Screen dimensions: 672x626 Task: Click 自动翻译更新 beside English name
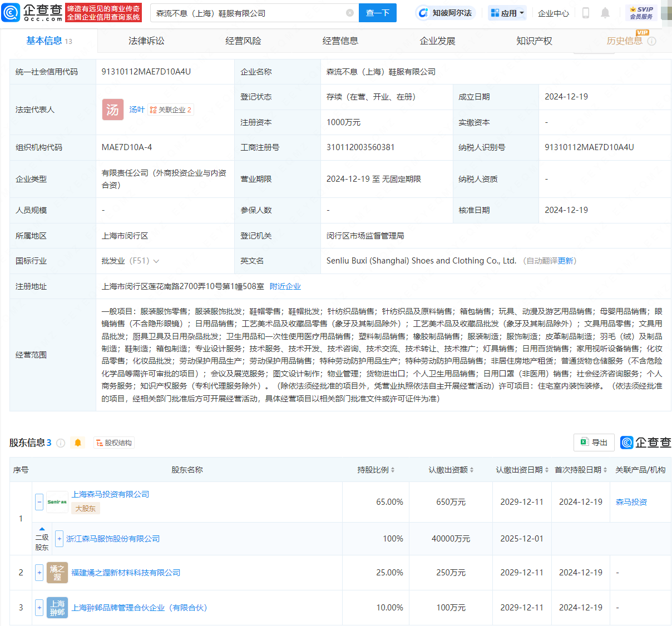[550, 261]
